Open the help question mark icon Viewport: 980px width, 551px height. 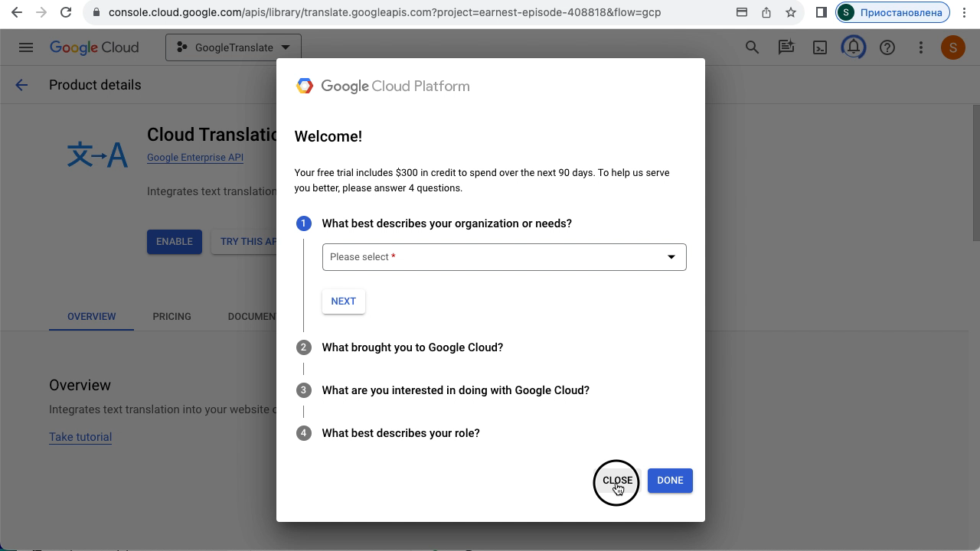coord(887,47)
